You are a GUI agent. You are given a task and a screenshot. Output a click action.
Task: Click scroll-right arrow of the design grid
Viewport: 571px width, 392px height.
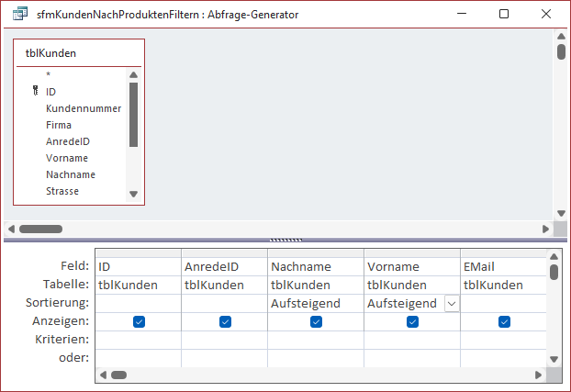pos(538,375)
